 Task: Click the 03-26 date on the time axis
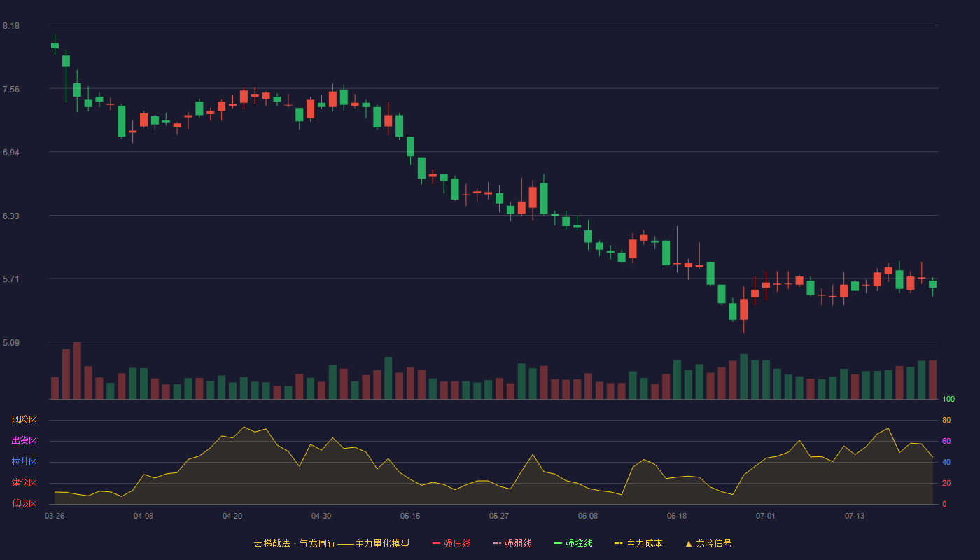click(55, 516)
